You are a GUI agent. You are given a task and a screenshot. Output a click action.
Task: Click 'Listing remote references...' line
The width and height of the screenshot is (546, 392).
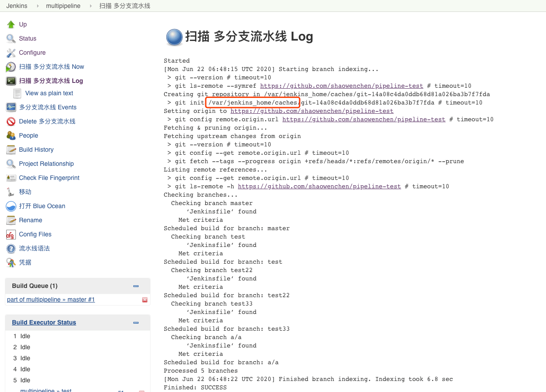click(215, 170)
